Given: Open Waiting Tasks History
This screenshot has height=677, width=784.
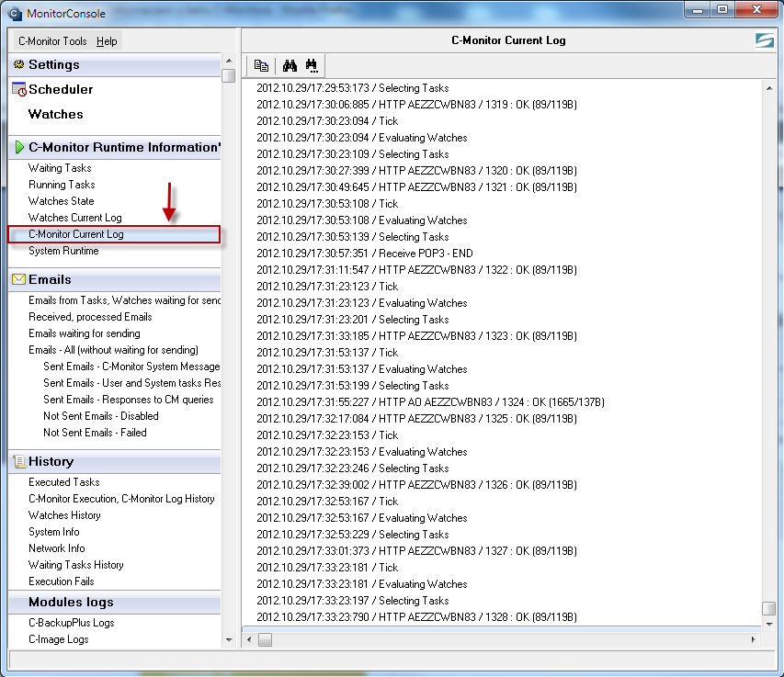Looking at the screenshot, I should (x=76, y=565).
